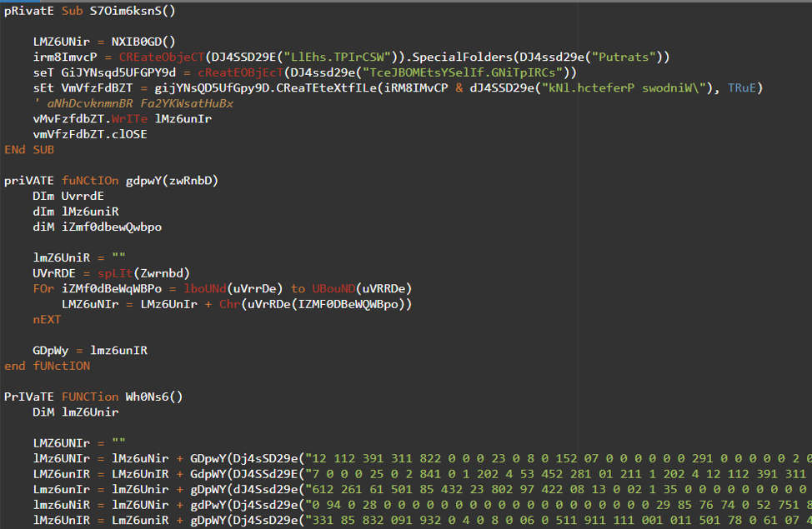Click the spLIt(Zwrnbd) call
Viewport: 812px width, 529px height.
click(x=143, y=273)
